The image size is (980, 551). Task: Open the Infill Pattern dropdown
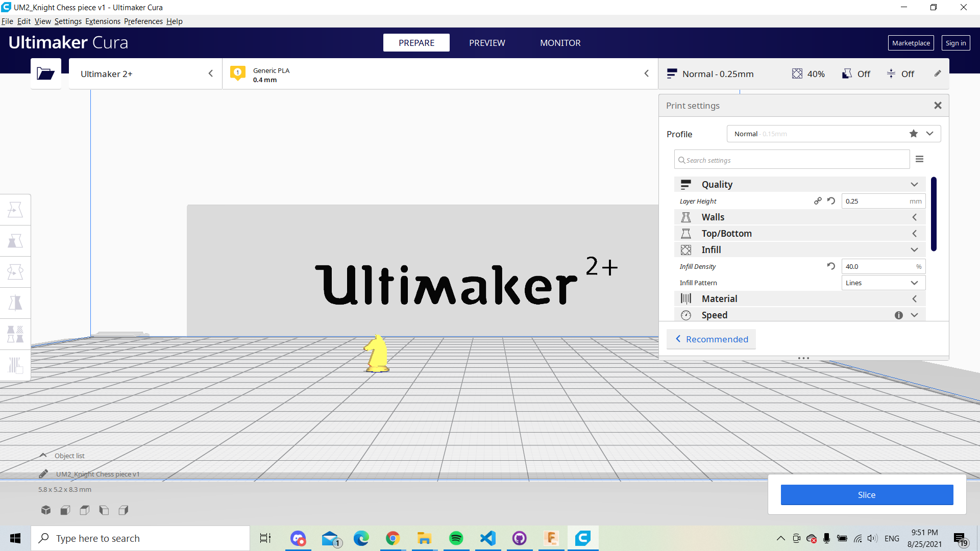click(883, 283)
